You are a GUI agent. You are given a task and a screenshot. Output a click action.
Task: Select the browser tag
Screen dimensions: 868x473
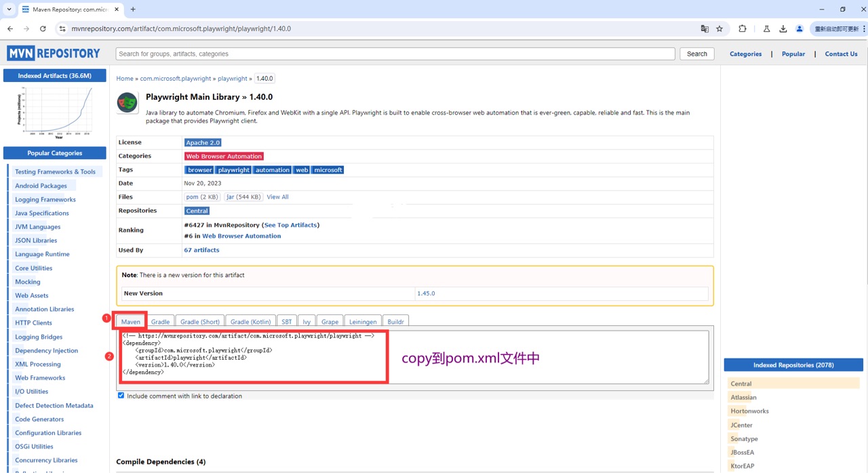[x=199, y=170]
